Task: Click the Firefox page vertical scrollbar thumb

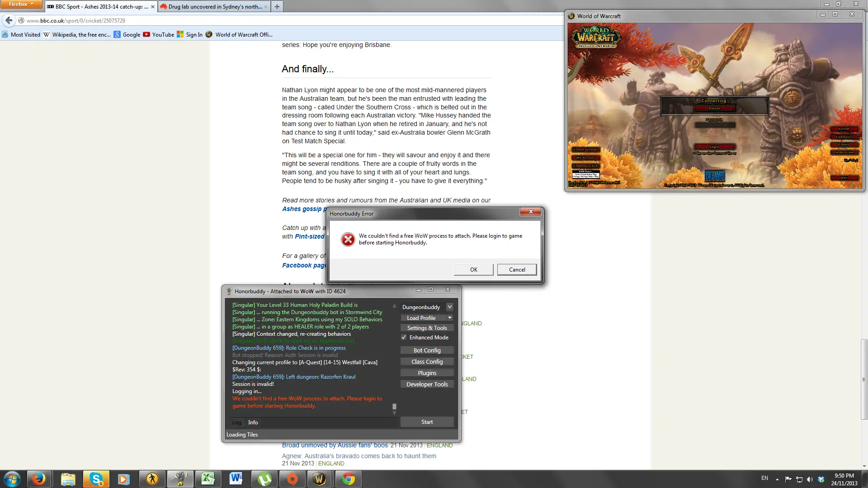Action: [x=864, y=380]
